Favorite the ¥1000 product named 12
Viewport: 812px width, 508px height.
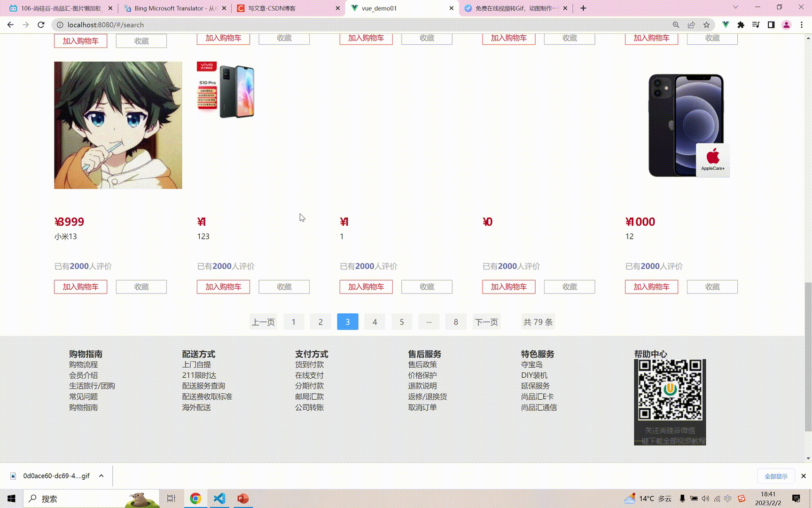click(x=712, y=287)
